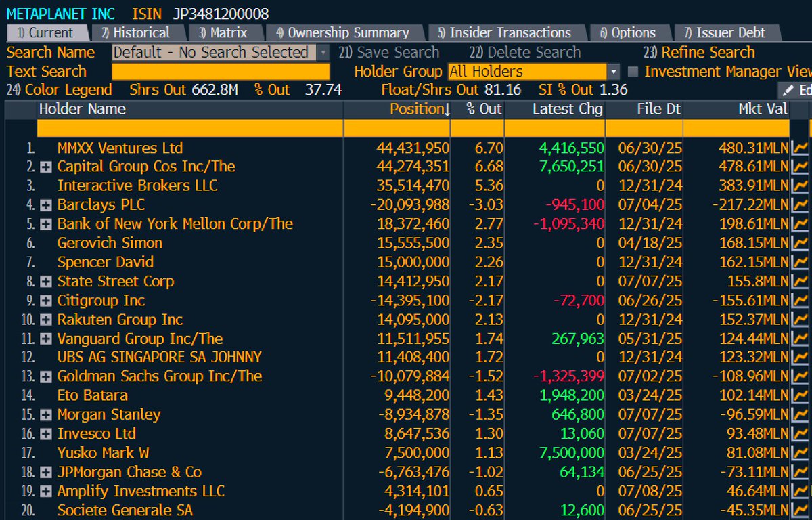Sort by File Dt column header

click(x=644, y=109)
